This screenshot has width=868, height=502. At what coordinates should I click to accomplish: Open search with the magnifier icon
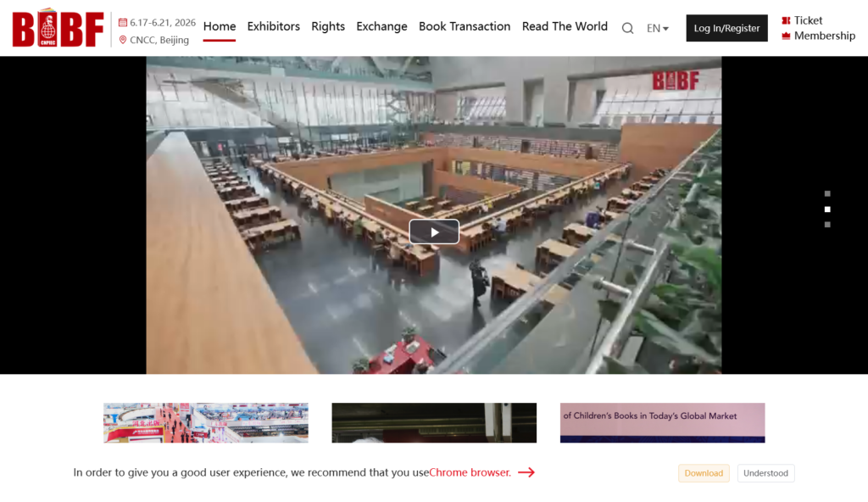pyautogui.click(x=627, y=28)
